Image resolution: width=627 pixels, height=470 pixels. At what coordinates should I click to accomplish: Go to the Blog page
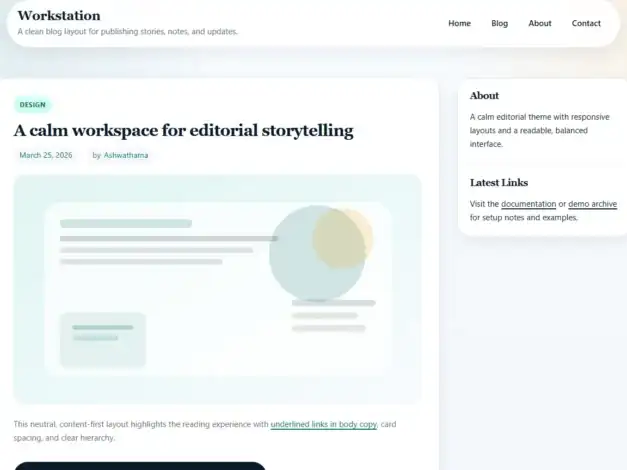coord(499,23)
